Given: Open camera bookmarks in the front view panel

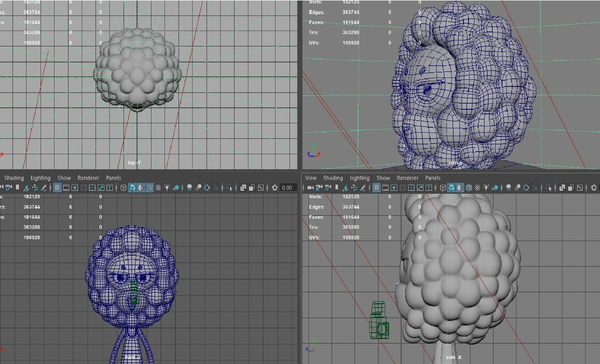Looking at the screenshot, I should (18, 188).
